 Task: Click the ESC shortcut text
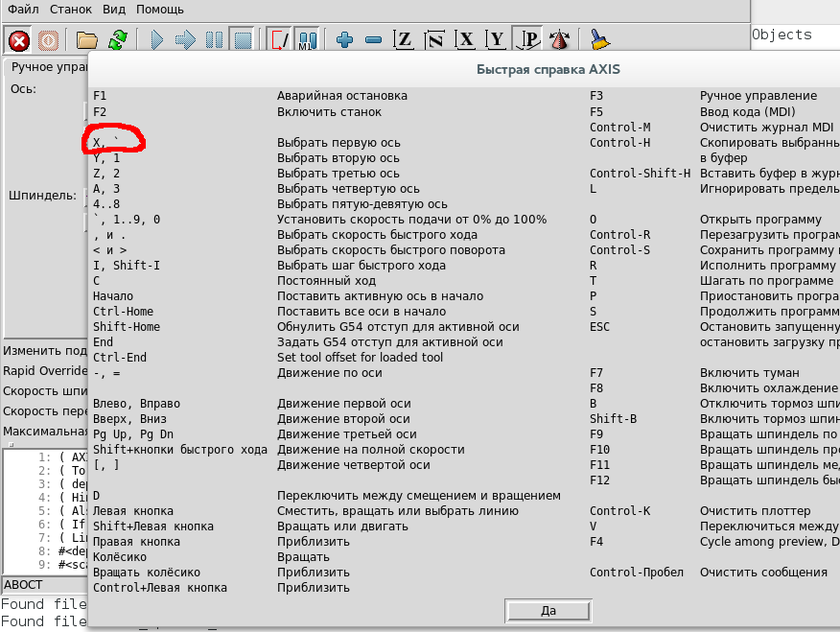(599, 327)
